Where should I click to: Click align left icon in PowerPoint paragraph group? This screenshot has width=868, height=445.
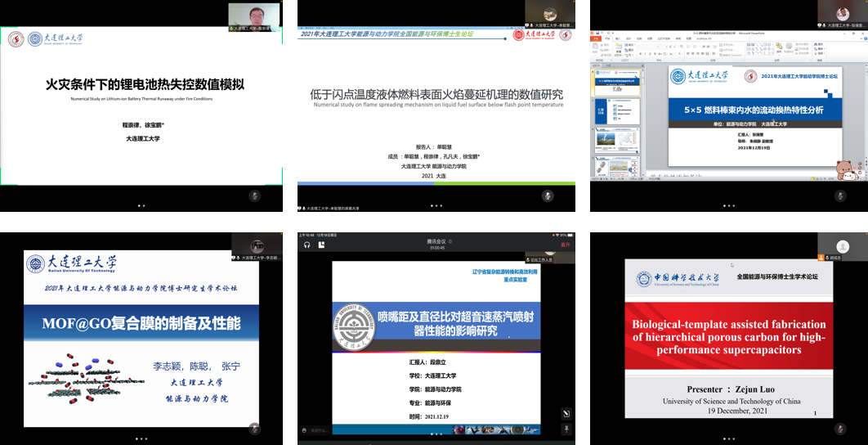tap(687, 54)
